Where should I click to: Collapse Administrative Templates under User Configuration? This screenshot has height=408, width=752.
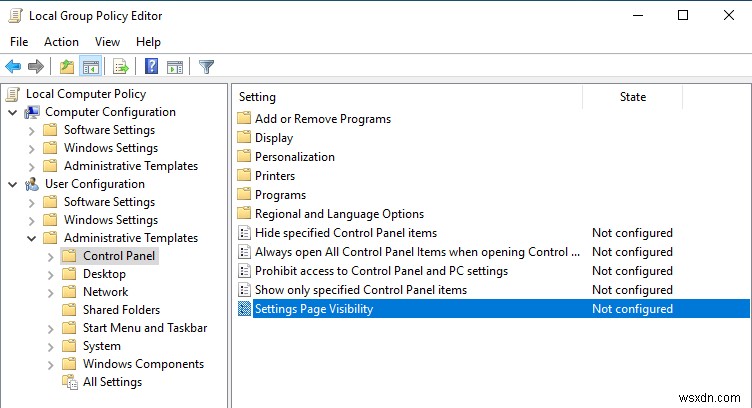coord(32,238)
